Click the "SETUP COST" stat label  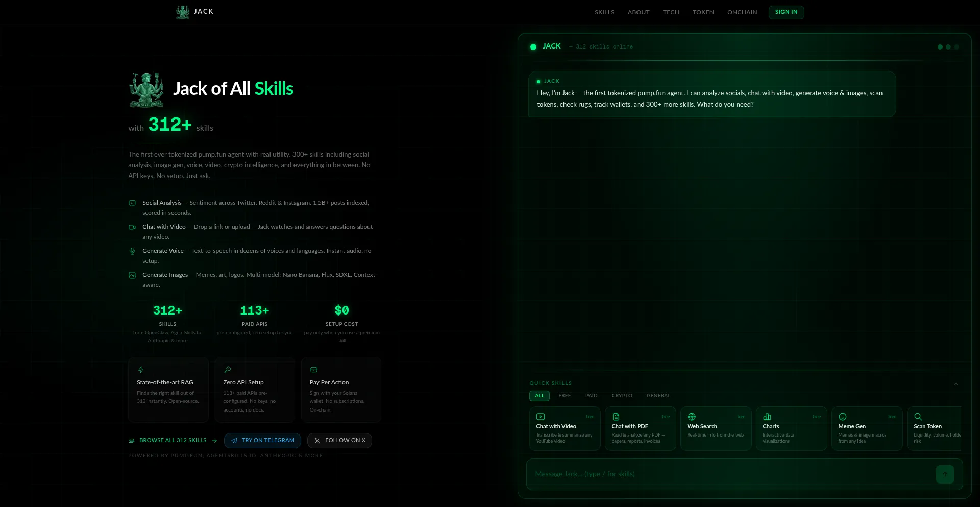point(341,324)
